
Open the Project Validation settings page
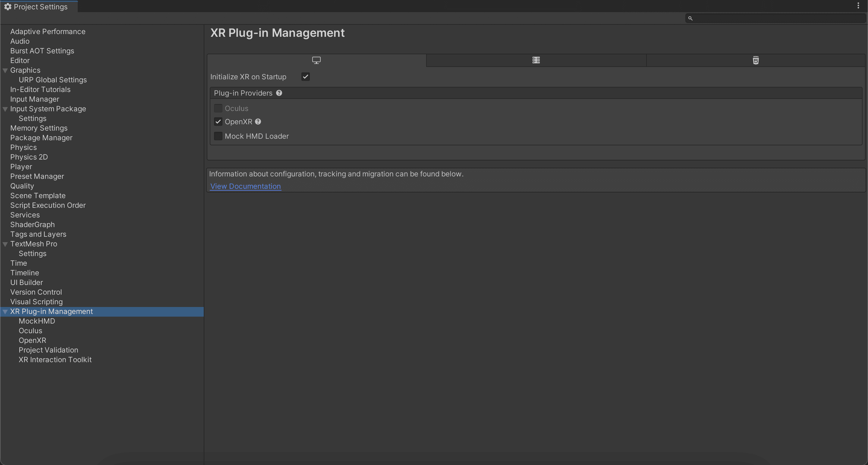(x=48, y=350)
